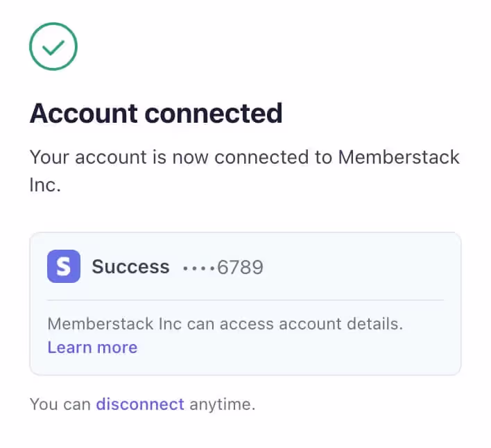This screenshot has width=491, height=448.
Task: Click the divider line inside the account card
Action: [245, 300]
